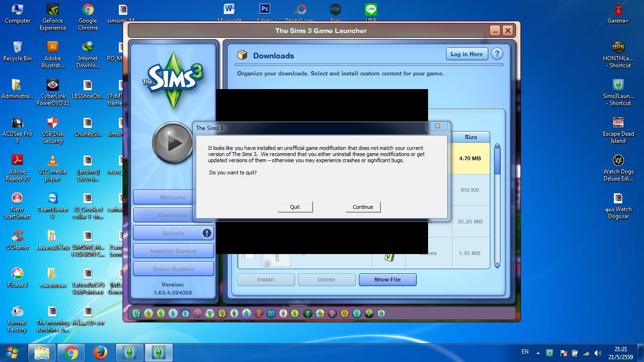Viewport: 644px width, 362px height.
Task: Click the EN language indicator
Action: coord(525,352)
